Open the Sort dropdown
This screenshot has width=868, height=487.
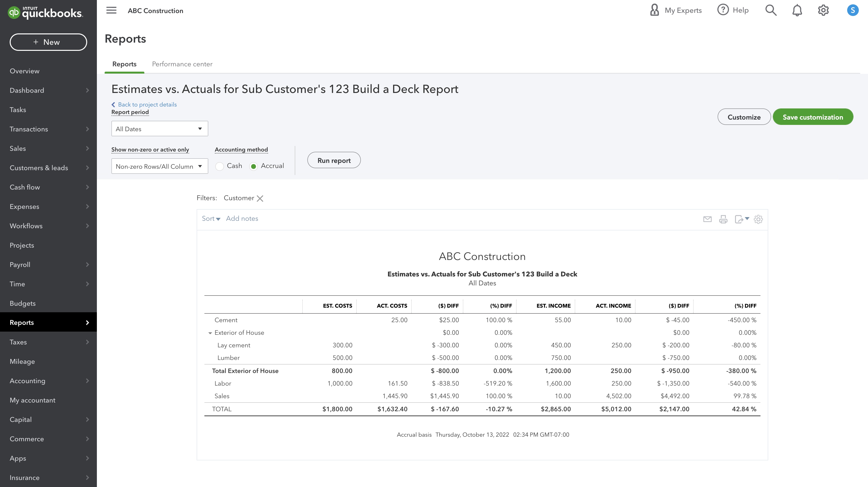coord(211,219)
